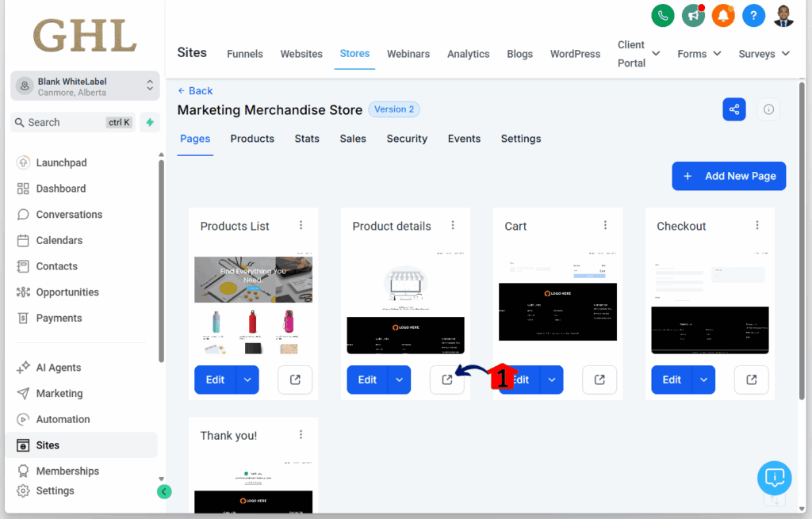Preview Cart page in new tab

tap(599, 380)
